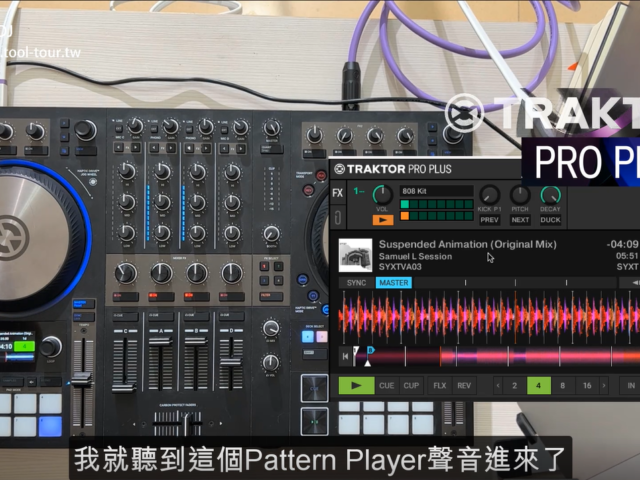Select the NEXT sound button
The height and width of the screenshot is (480, 640).
coord(520,220)
